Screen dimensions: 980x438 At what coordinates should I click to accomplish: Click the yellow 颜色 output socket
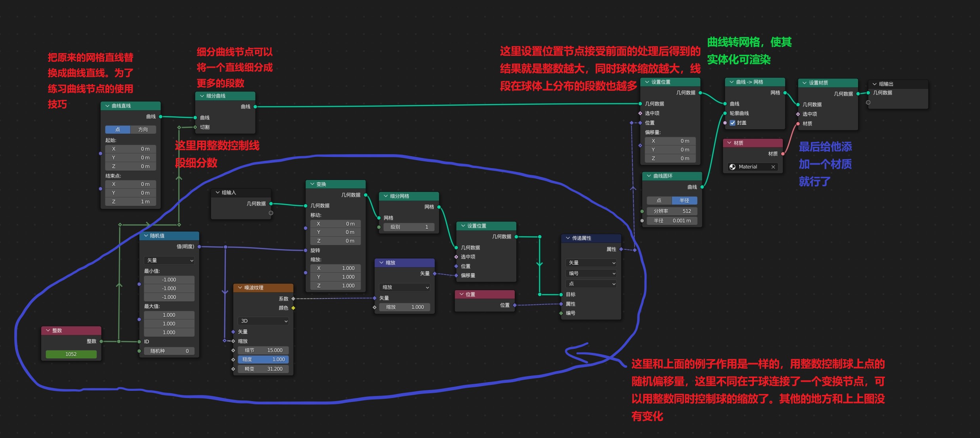[293, 308]
